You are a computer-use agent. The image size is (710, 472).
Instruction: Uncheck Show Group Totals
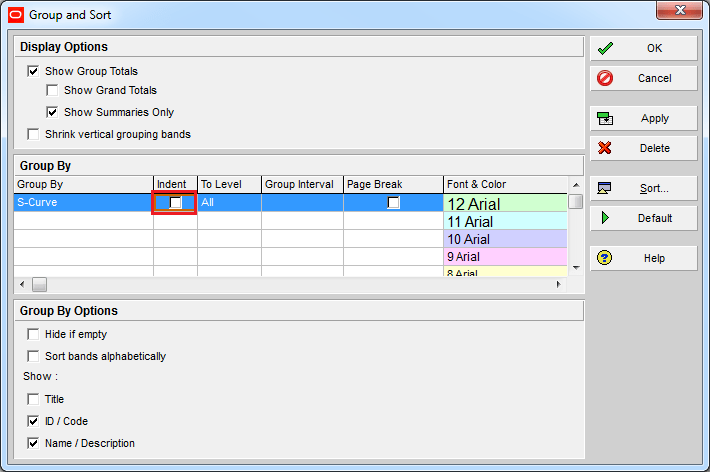[34, 72]
